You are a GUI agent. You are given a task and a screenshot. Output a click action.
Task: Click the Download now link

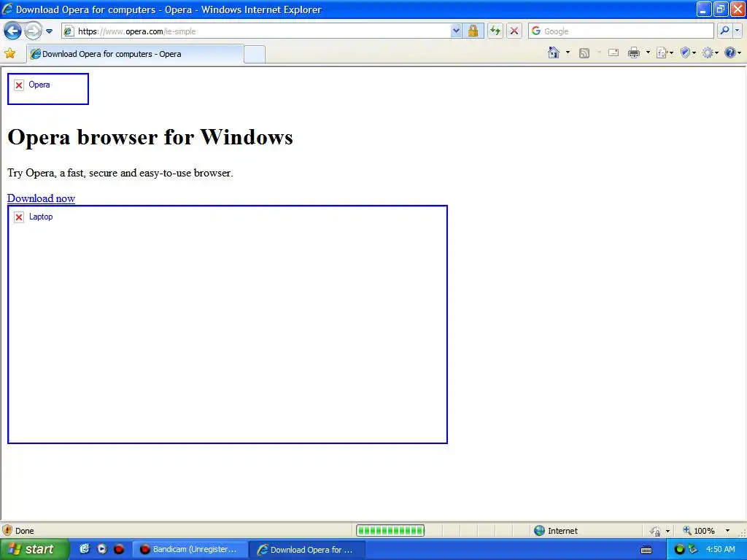pos(41,198)
